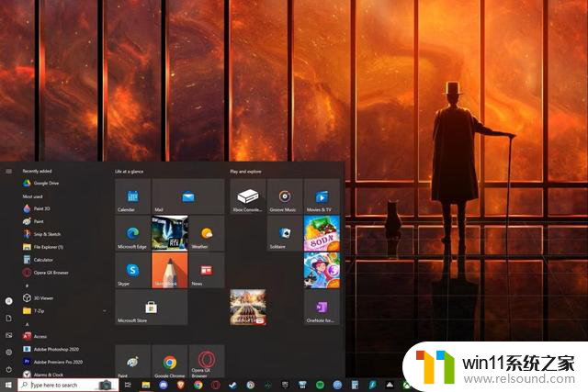Open Task View from the taskbar

(128, 385)
